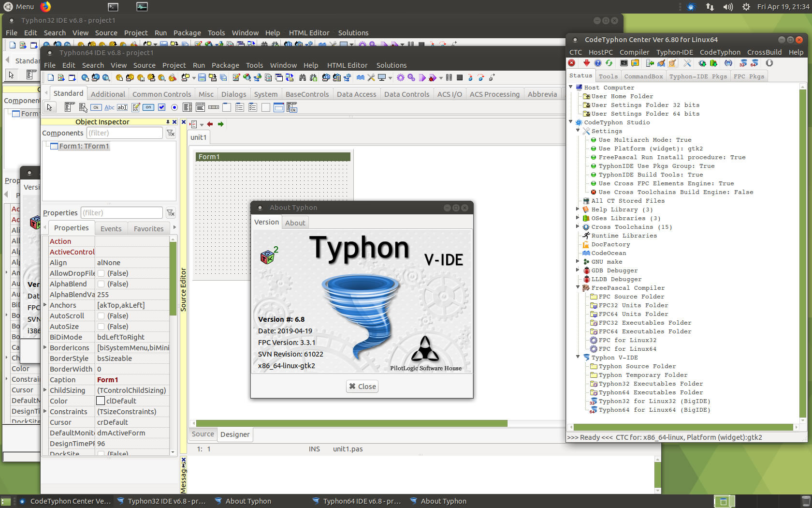
Task: Expand Help Library (3) node
Action: coord(578,209)
